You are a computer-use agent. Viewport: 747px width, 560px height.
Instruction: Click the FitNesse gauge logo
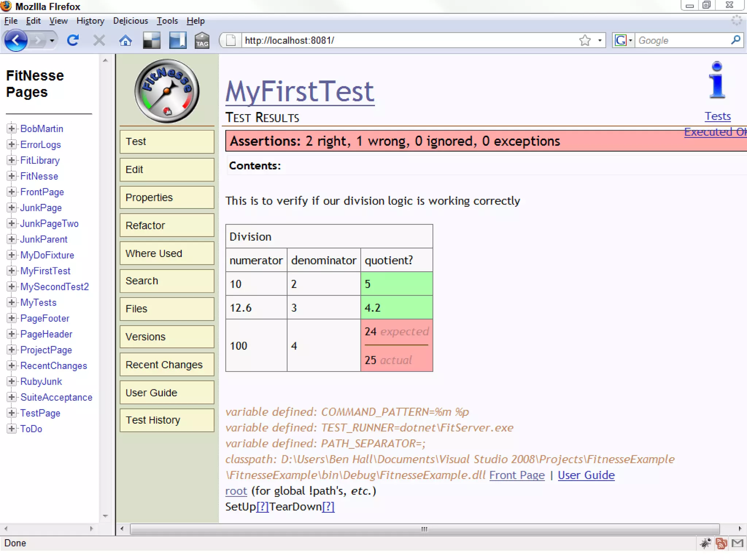(x=167, y=91)
